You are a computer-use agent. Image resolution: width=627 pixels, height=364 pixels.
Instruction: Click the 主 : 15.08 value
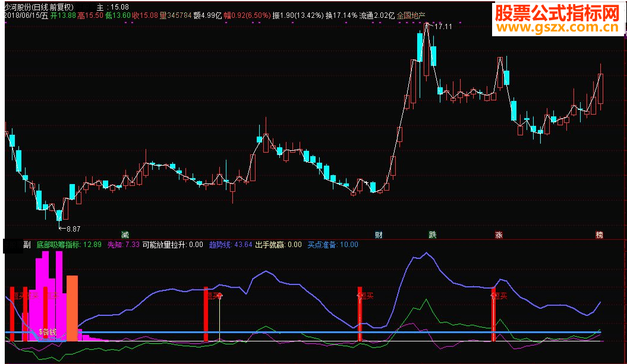[x=113, y=7]
